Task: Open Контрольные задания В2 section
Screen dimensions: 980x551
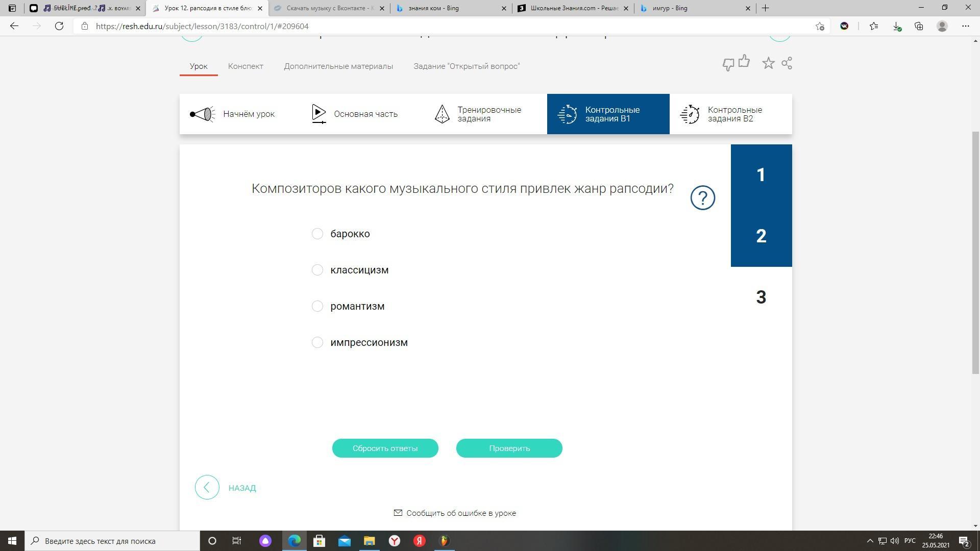Action: [x=730, y=114]
